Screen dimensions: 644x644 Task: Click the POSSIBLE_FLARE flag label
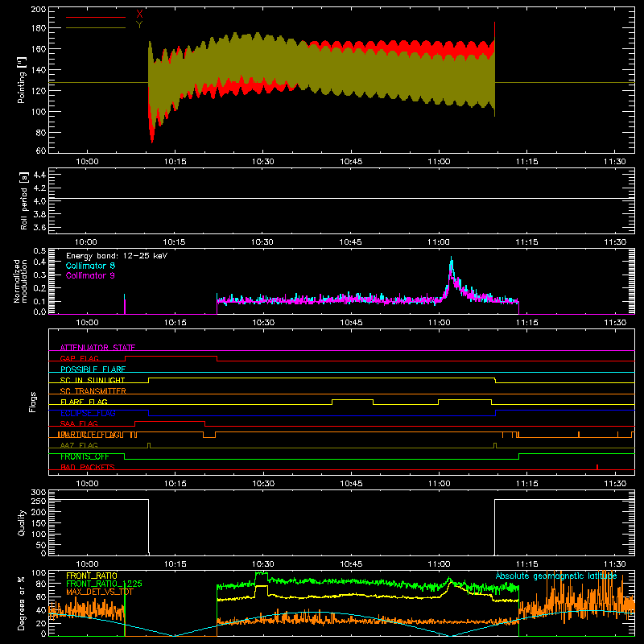click(93, 369)
